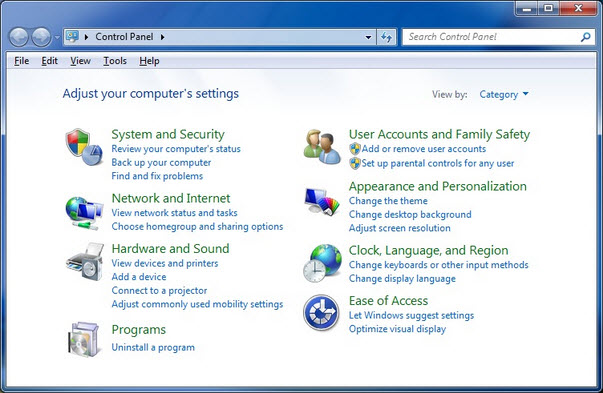
Task: Maximize the Control Panel window
Action: coord(548,8)
